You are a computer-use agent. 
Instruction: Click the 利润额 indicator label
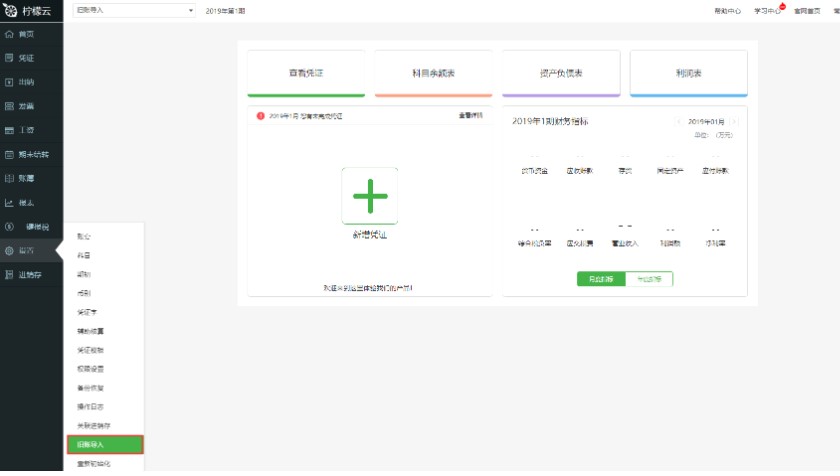(670, 243)
